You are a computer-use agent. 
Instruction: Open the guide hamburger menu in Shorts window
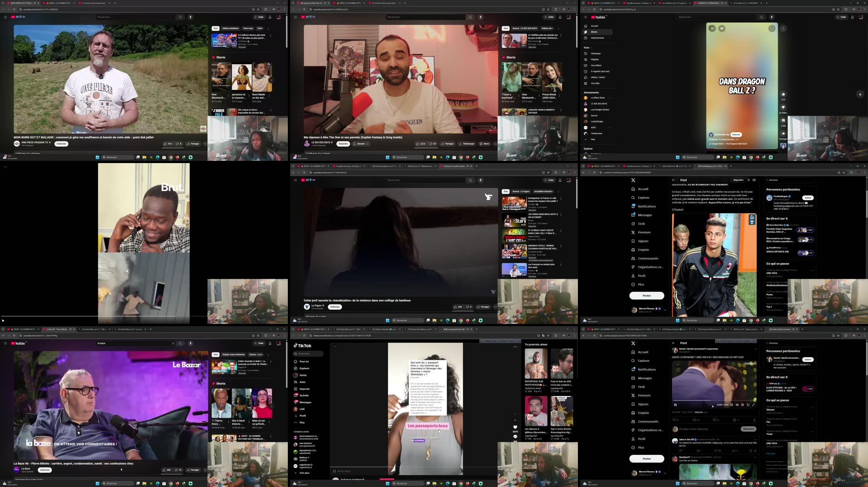(x=586, y=17)
